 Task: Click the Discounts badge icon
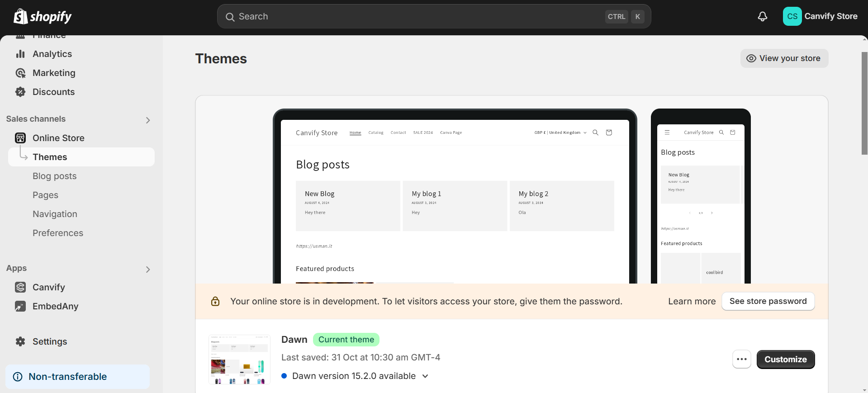(20, 92)
